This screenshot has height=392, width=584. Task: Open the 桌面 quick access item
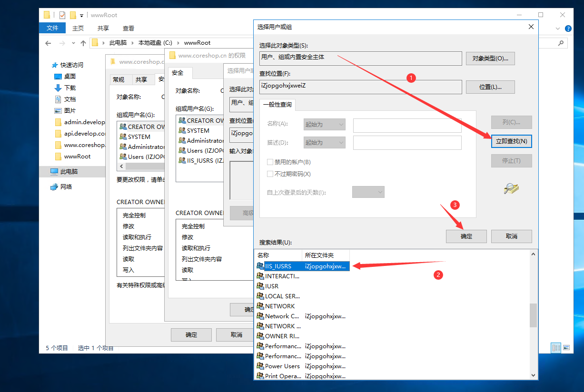point(69,76)
